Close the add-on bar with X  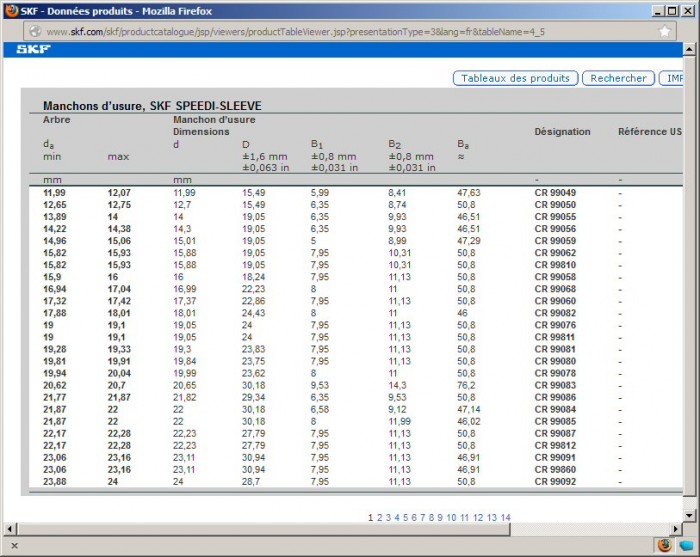coord(14,546)
